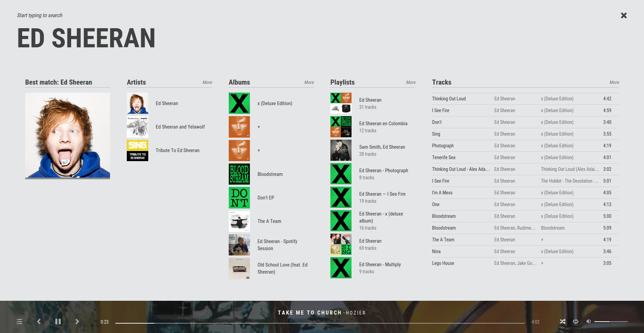Show more Artists results
Image resolution: width=644 pixels, height=333 pixels.
click(207, 83)
